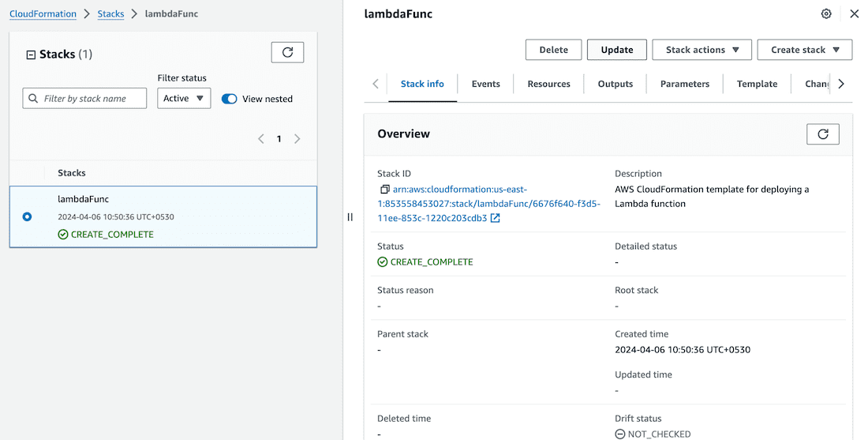Viewport: 868px width, 440px height.
Task: Select the lambdaFunc stack radio button
Action: [x=28, y=216]
